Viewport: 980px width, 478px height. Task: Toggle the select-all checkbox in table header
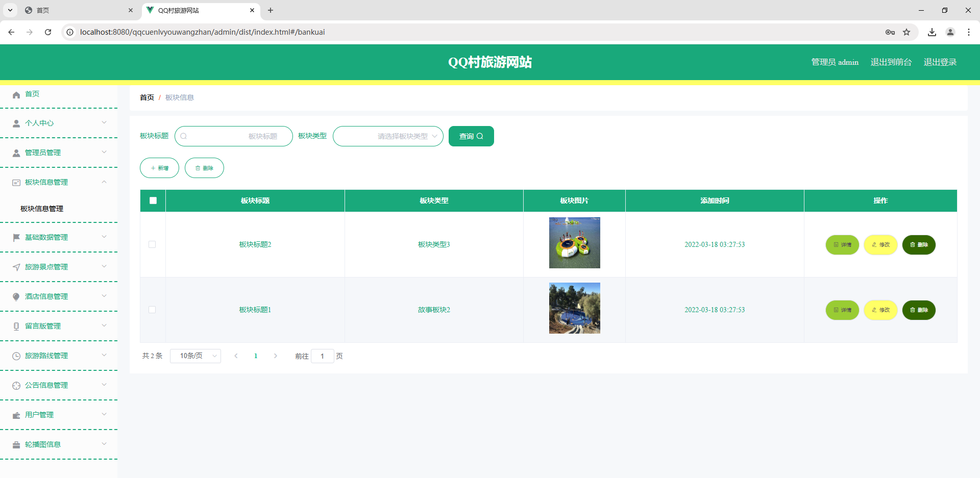tap(152, 200)
